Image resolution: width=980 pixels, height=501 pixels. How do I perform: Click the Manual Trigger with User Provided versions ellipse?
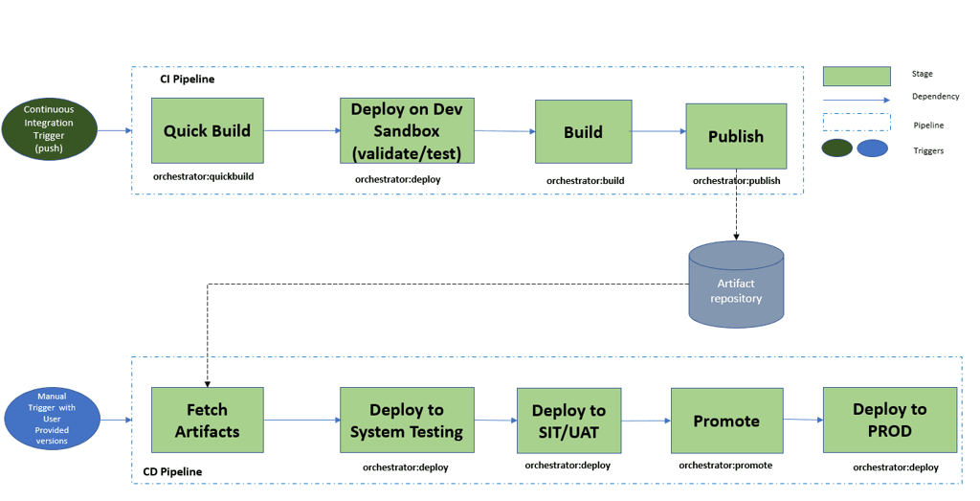coord(52,419)
